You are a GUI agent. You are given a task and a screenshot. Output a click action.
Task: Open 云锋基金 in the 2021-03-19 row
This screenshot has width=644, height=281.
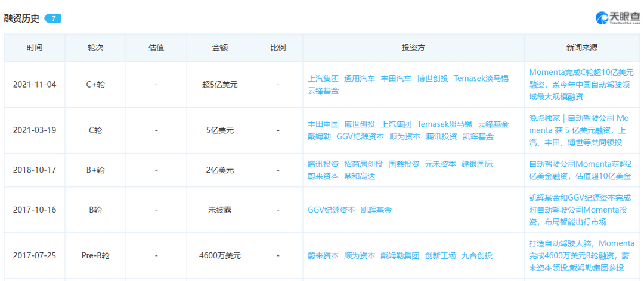[493, 124]
